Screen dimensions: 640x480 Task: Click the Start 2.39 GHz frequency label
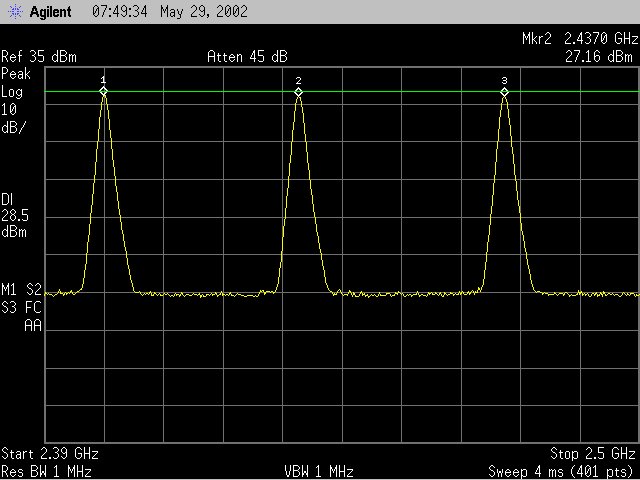(49, 453)
